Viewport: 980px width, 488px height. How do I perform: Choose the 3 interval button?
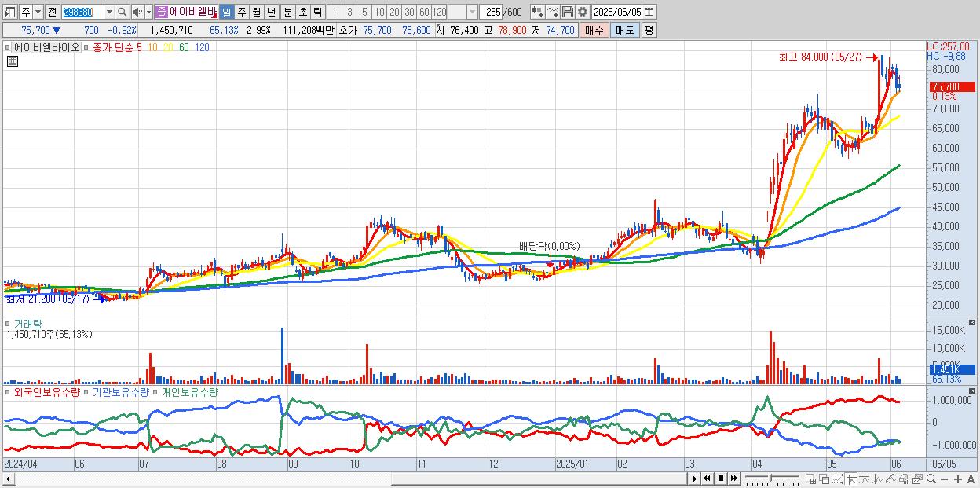[349, 12]
